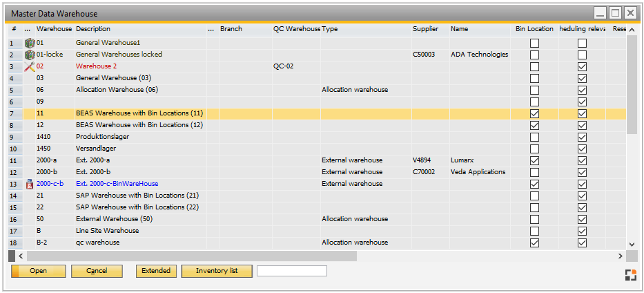Uncheck Bin Location for warehouse 11
The height and width of the screenshot is (293, 644).
click(534, 113)
